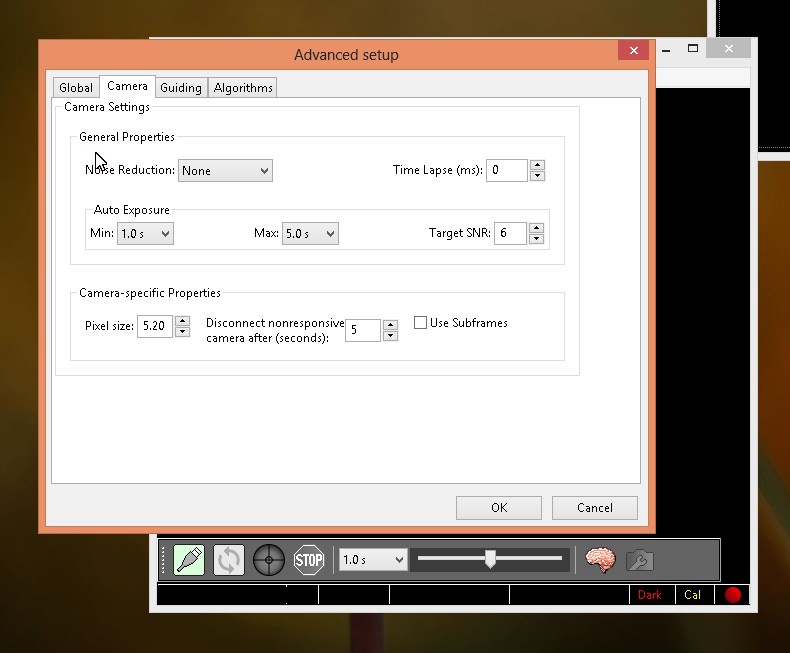This screenshot has height=653, width=790.
Task: Click the crosshair guide icon
Action: (x=269, y=560)
